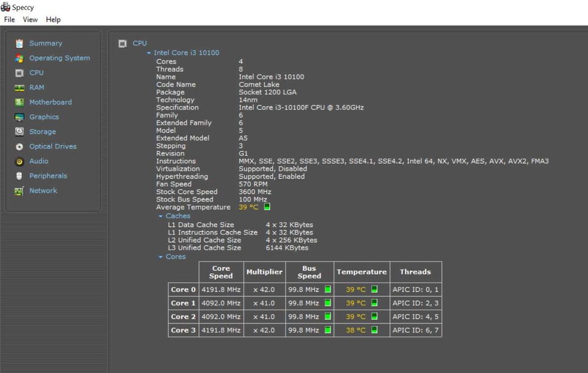Screen dimensions: 588x373
Task: Click the Fan Speed 570 RPM value
Action: point(253,184)
